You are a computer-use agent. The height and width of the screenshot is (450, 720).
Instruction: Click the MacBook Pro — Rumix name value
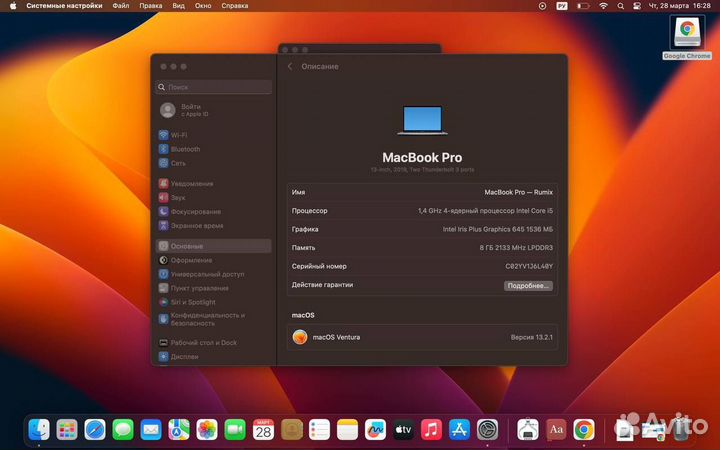point(518,192)
